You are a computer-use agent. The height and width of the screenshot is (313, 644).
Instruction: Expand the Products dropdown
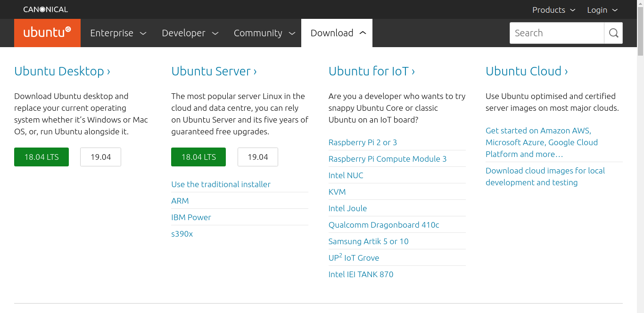point(553,10)
